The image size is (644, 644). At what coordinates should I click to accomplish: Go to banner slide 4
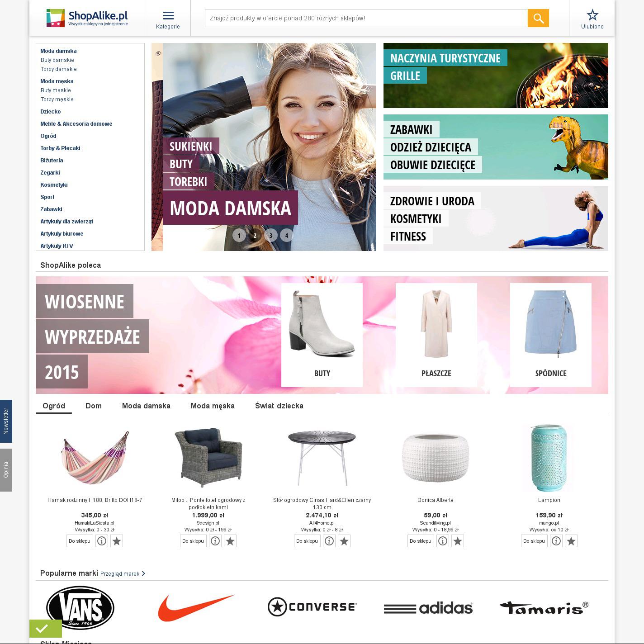[287, 235]
